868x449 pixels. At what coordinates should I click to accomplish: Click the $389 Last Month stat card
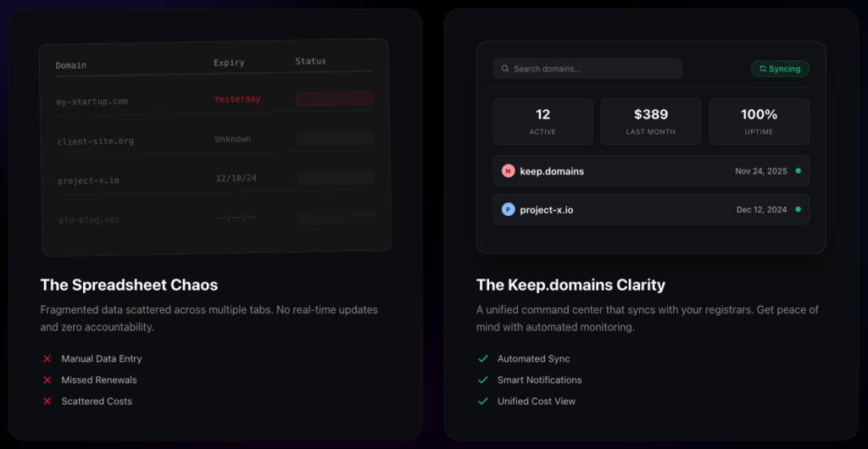pyautogui.click(x=650, y=121)
